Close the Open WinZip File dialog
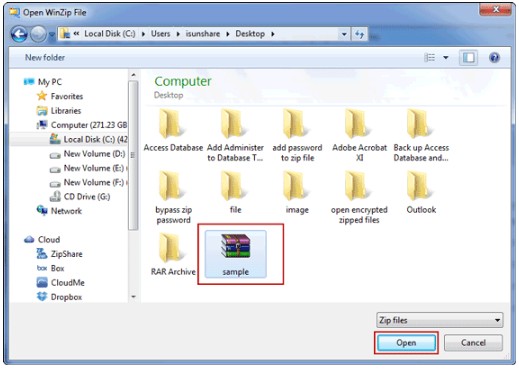This screenshot has width=519, height=369. 495,9
